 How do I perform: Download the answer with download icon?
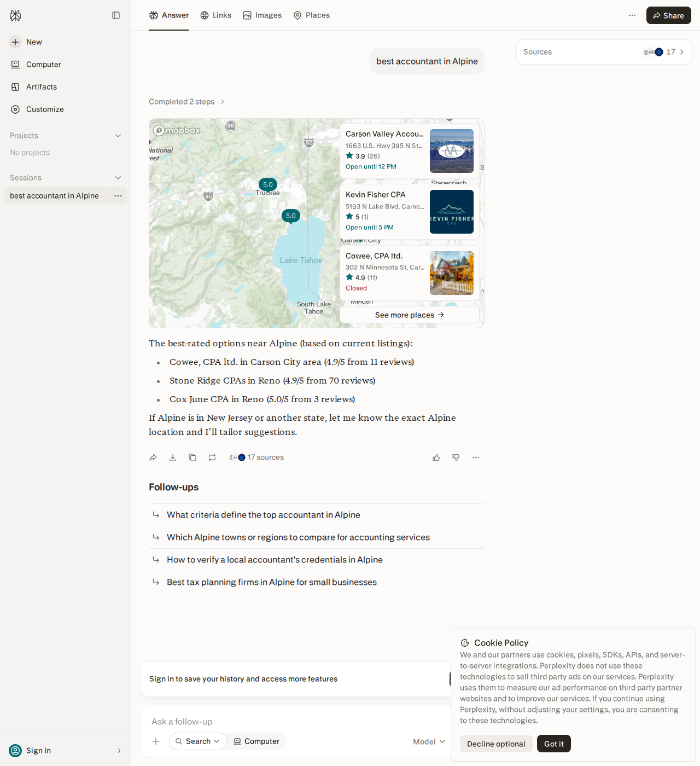click(x=173, y=457)
